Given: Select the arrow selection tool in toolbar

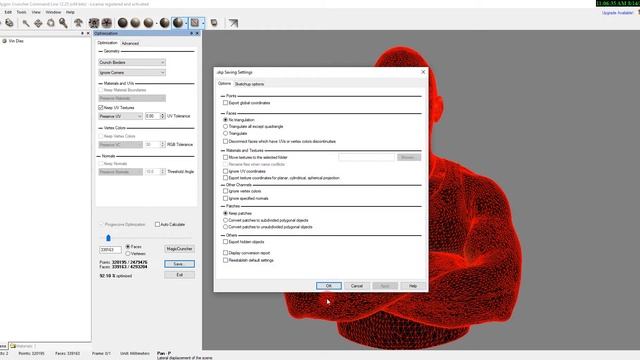Looking at the screenshot, I should [x=26, y=23].
